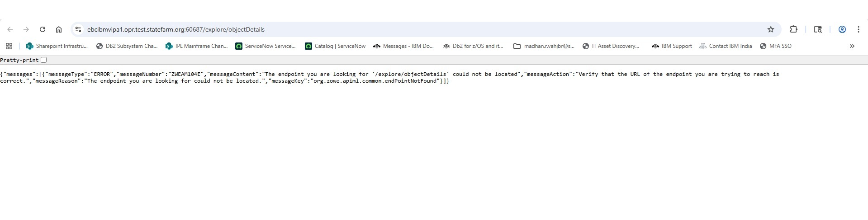This screenshot has width=868, height=220.
Task: Click the browser forward arrow
Action: [x=26, y=29]
